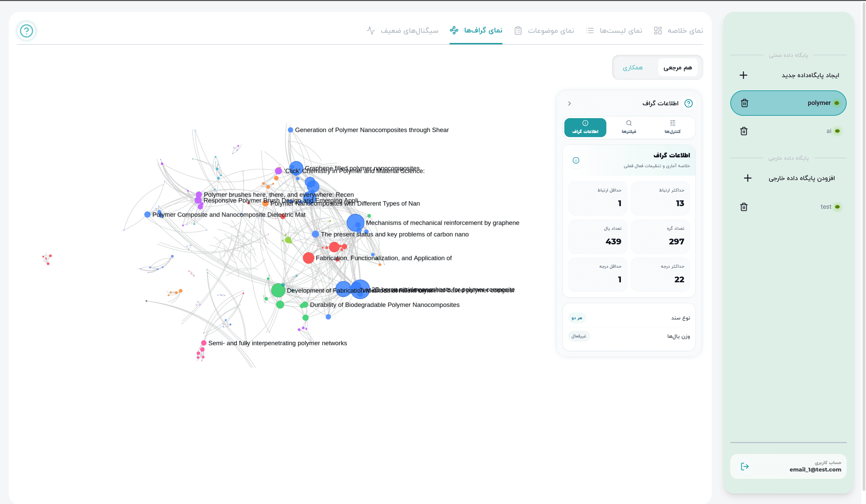Open graph info help question icon
Viewport: 866px width, 504px height.
(688, 104)
